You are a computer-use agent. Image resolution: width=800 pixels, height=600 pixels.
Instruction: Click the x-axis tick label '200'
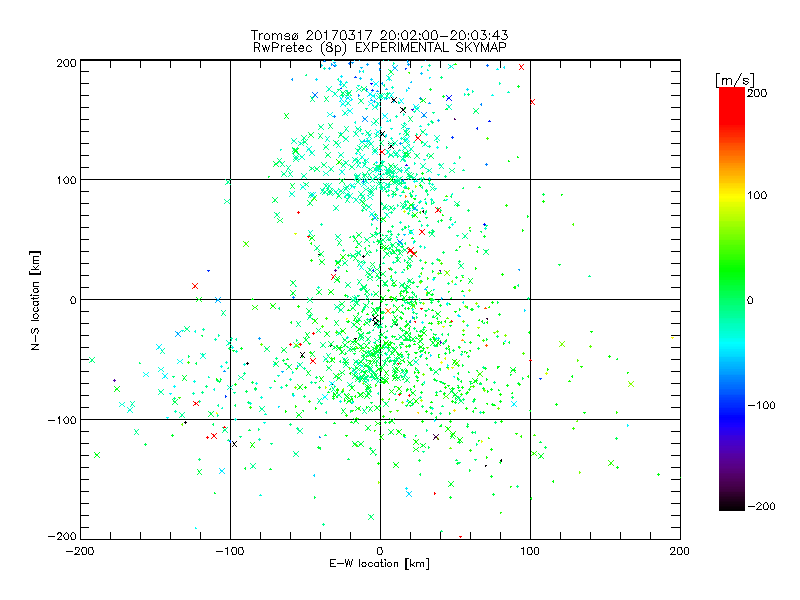tap(680, 551)
